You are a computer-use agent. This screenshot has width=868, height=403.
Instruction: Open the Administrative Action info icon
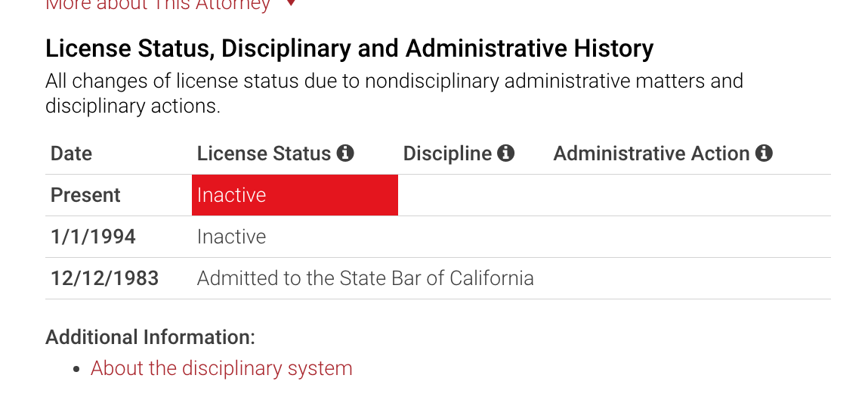pos(764,153)
